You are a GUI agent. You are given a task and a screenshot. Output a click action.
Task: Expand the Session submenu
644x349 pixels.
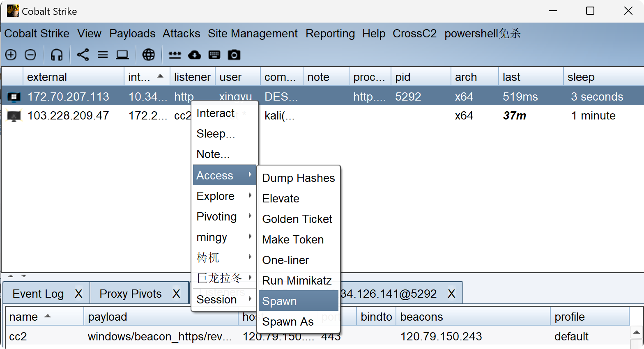click(x=225, y=299)
